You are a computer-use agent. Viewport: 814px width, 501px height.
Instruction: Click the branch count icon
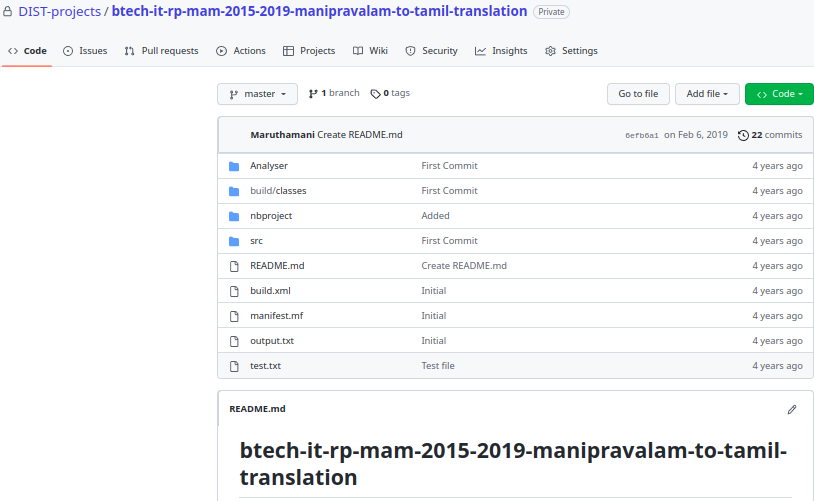[313, 94]
